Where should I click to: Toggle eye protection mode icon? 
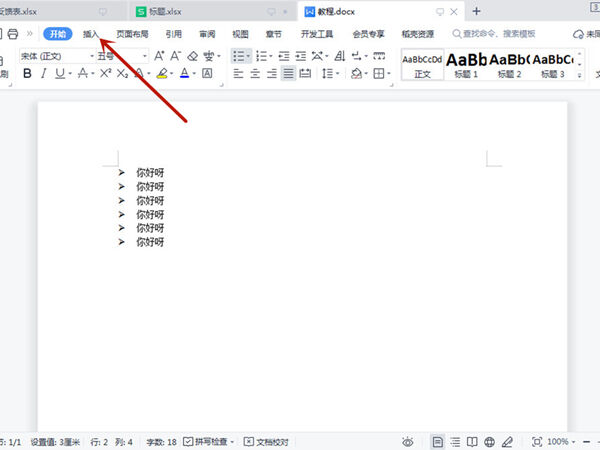408,442
